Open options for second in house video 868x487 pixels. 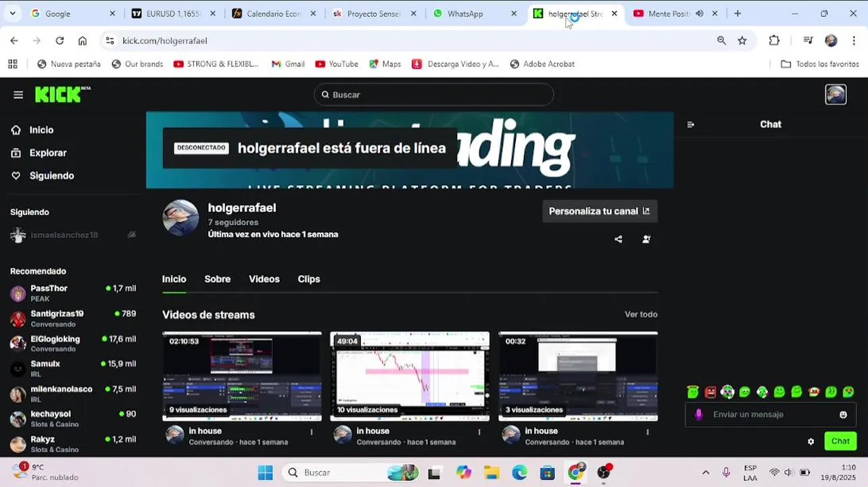tap(479, 432)
